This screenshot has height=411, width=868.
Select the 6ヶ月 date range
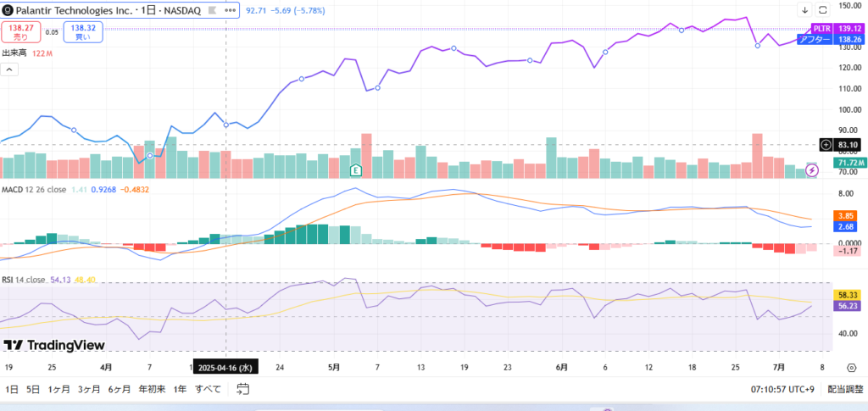click(x=120, y=390)
